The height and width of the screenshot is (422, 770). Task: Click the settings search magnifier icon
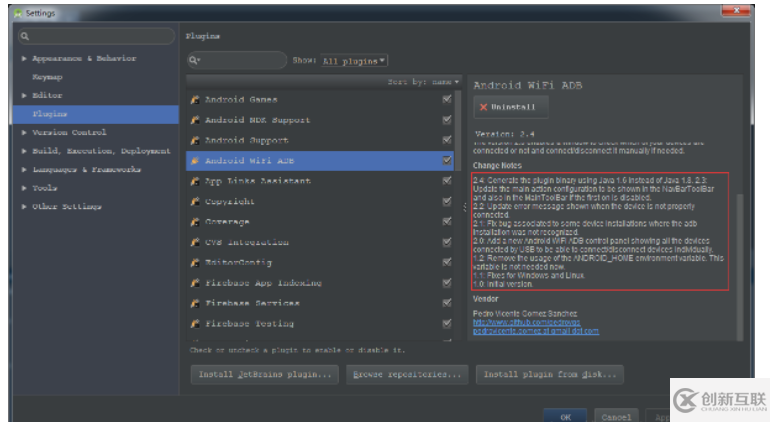(25, 36)
